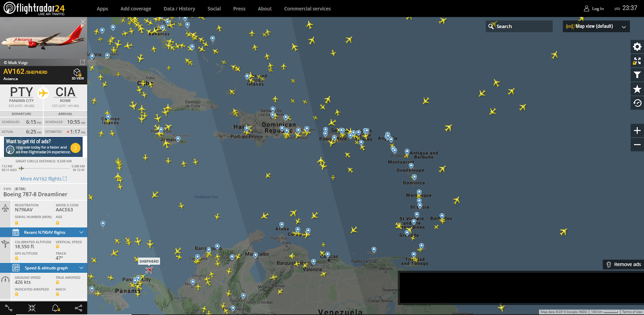This screenshot has width=644, height=315.
Task: Click the vertical speed lock icon
Action: (58, 247)
